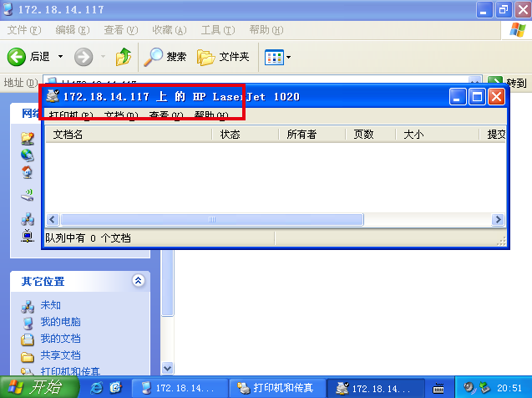532x398 pixels.
Task: Open the 帮助(H) menu in Explorer
Action: tap(266, 30)
